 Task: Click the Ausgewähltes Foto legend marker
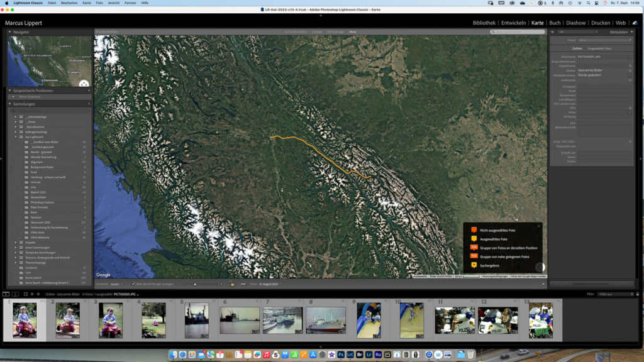474,239
